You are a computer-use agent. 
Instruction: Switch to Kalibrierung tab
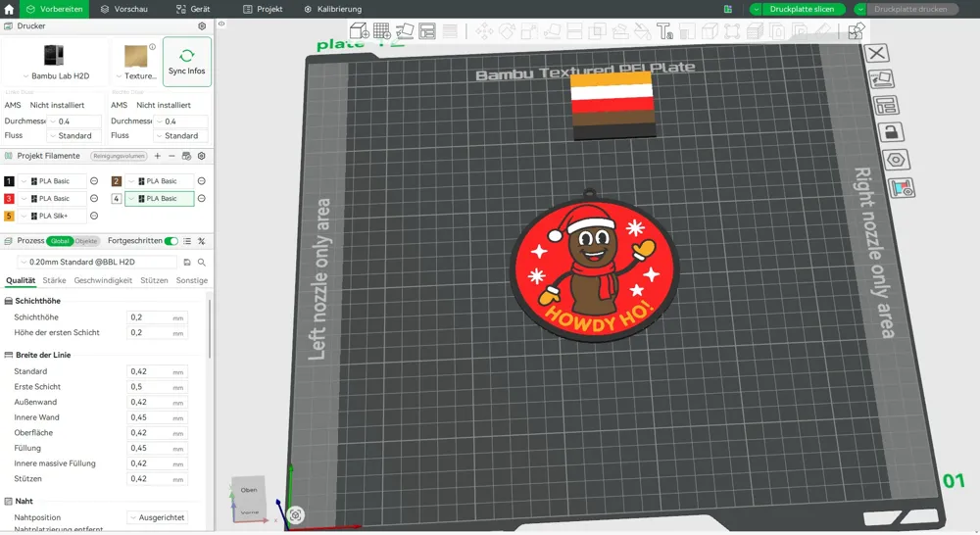(332, 9)
